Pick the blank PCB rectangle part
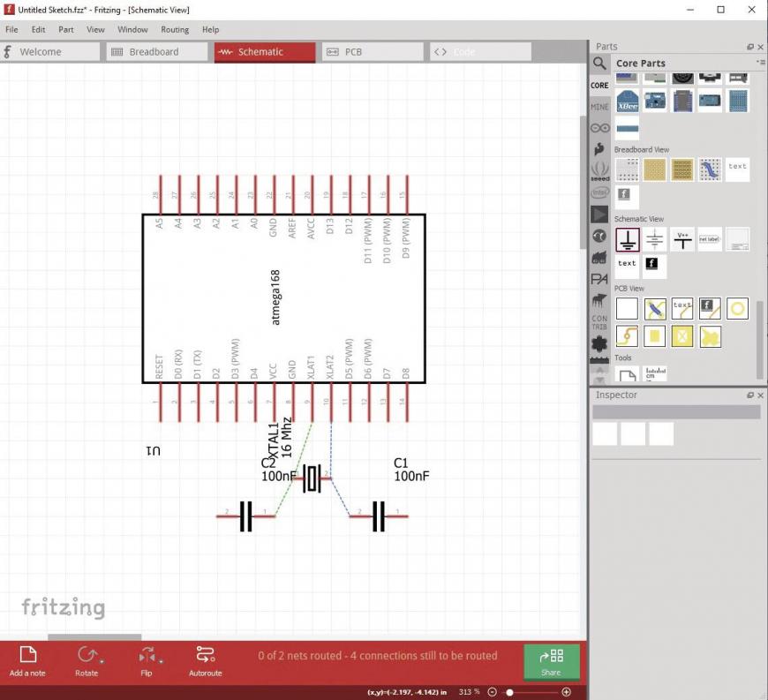This screenshot has width=768, height=700. point(628,309)
